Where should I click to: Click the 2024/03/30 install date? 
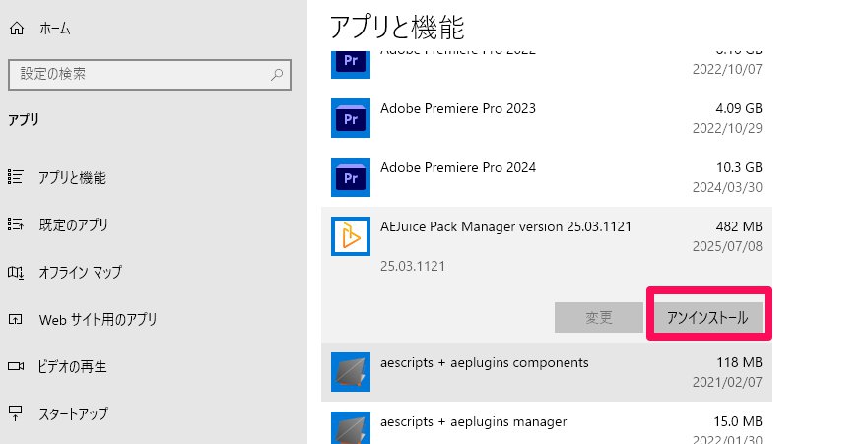pyautogui.click(x=727, y=187)
